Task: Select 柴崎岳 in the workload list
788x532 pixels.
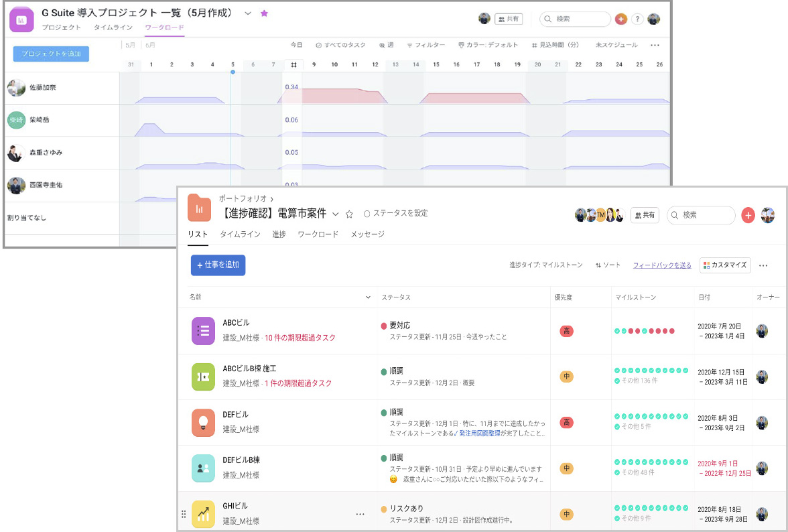Action: tap(39, 120)
